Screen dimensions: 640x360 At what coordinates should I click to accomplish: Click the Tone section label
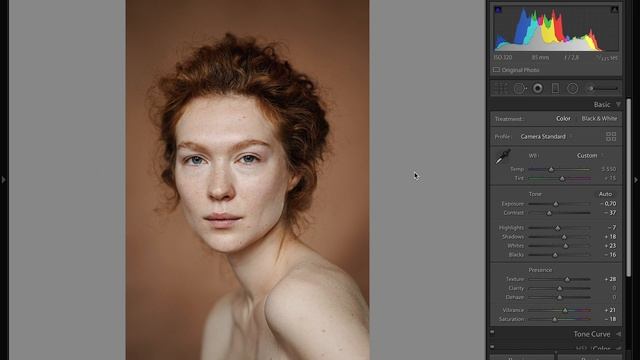pos(535,194)
